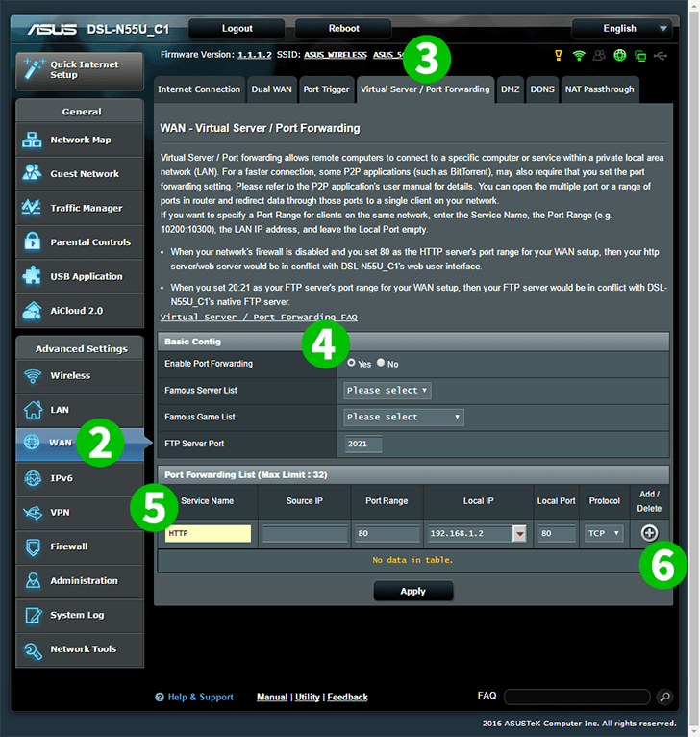Click the LAN devices status icon
Screen dimensions: 700x737
pos(639,56)
